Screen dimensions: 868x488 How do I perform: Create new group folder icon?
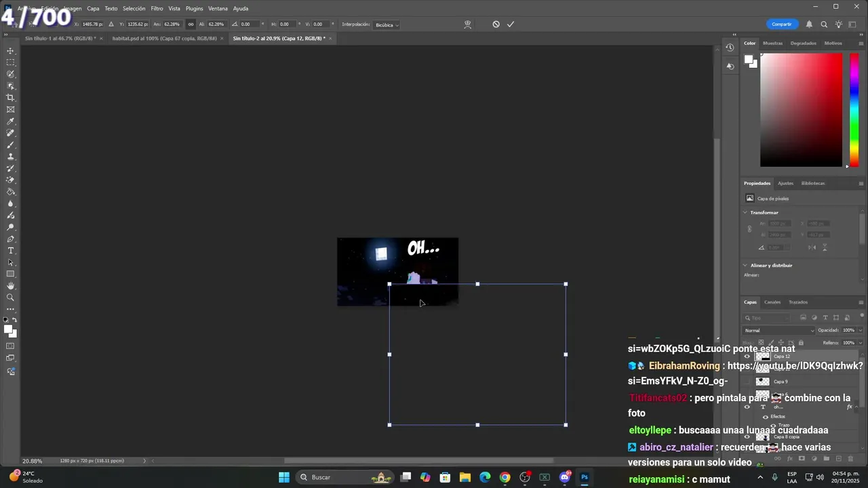(x=826, y=458)
